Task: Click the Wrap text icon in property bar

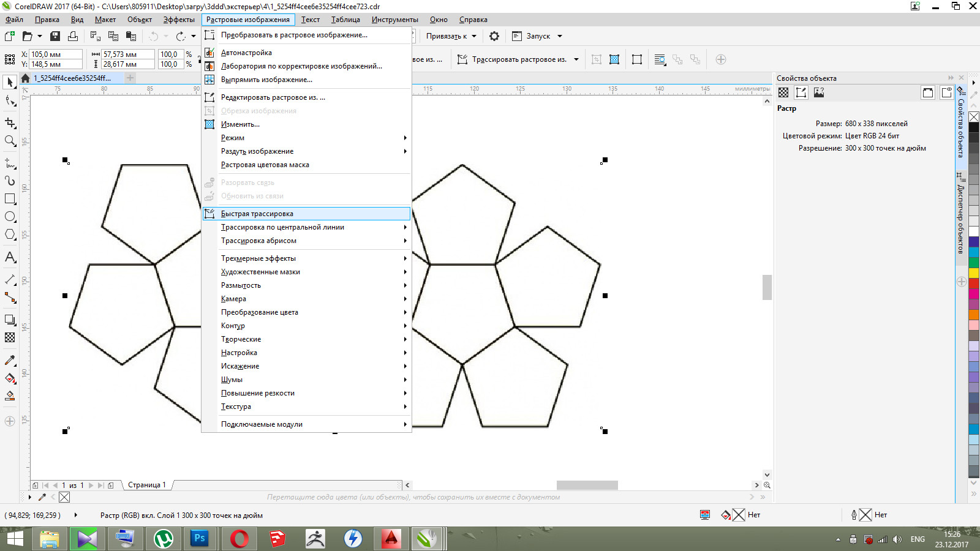Action: pyautogui.click(x=660, y=59)
